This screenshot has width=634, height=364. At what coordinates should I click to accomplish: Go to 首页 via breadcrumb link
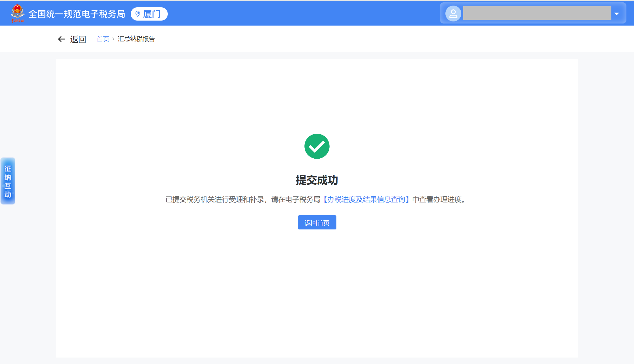click(x=103, y=39)
